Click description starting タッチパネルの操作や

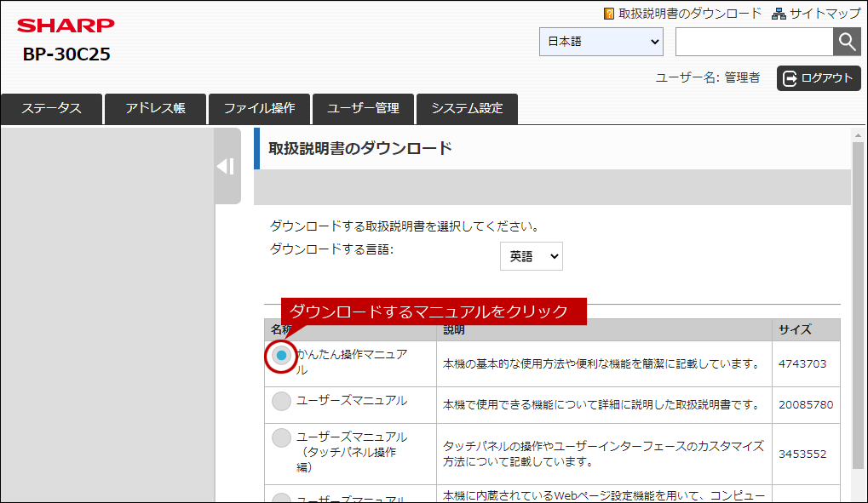pyautogui.click(x=603, y=454)
